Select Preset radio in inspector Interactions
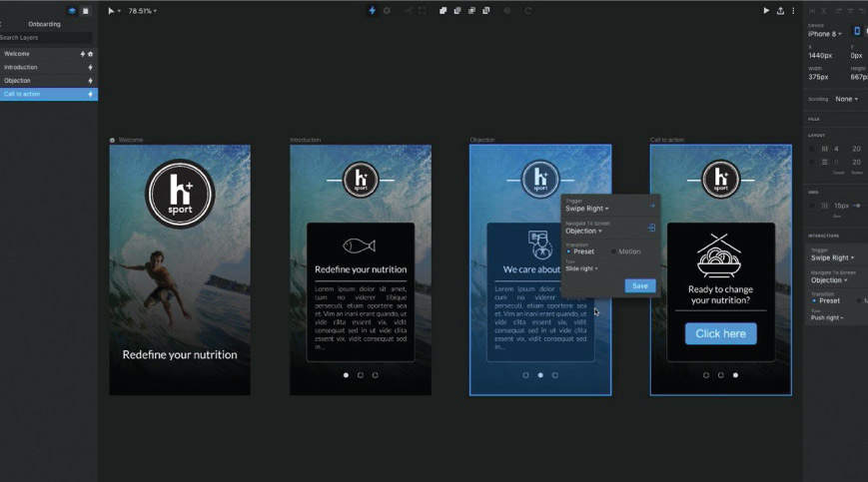868x482 pixels. tap(814, 301)
